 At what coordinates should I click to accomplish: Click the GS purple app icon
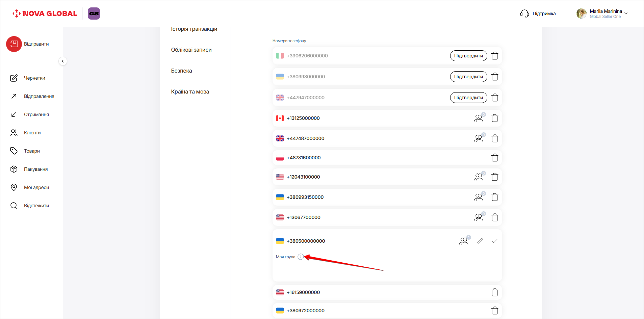pyautogui.click(x=94, y=14)
